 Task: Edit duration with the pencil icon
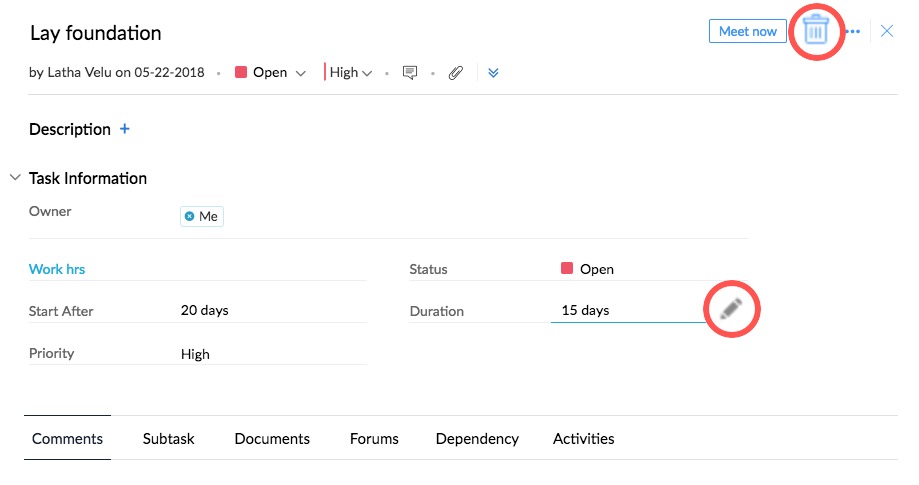pos(731,309)
